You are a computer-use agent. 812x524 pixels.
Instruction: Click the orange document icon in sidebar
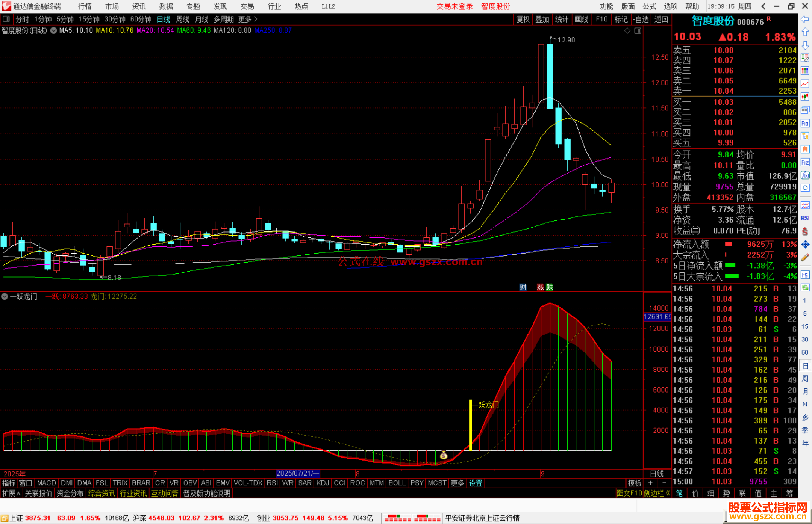[x=805, y=149]
